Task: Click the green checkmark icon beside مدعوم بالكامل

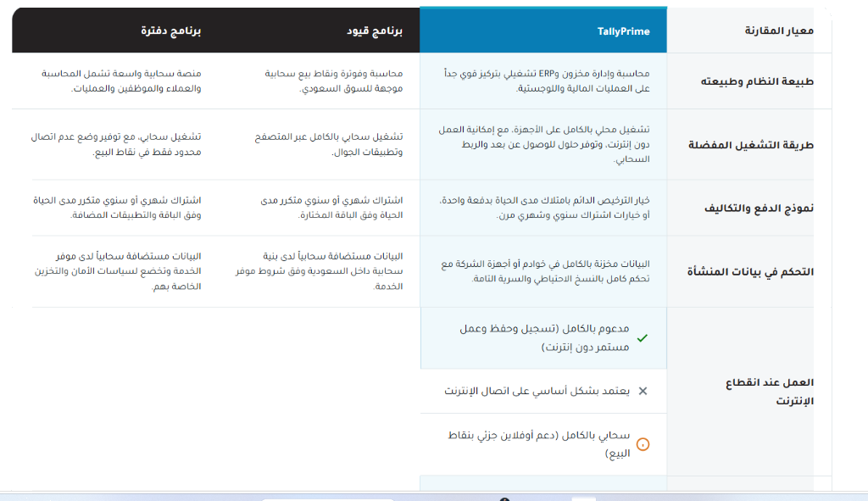Action: tap(643, 338)
